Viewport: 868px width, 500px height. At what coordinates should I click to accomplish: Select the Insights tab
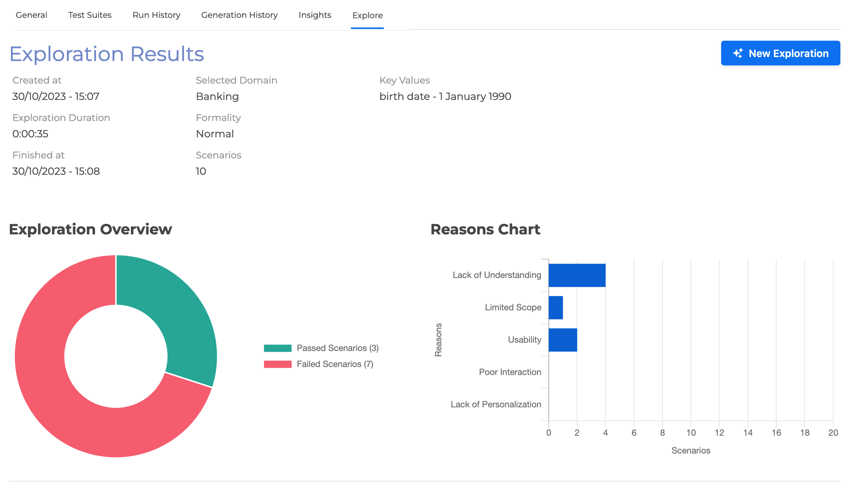pyautogui.click(x=315, y=15)
